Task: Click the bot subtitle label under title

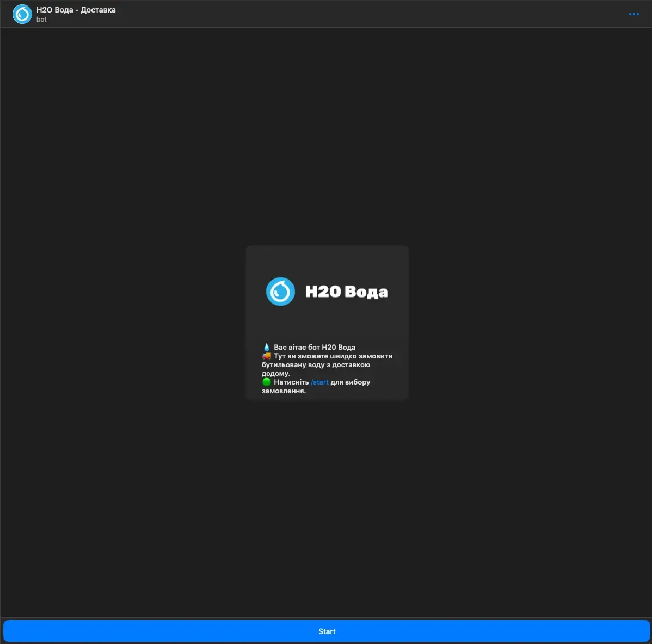Action: click(40, 20)
